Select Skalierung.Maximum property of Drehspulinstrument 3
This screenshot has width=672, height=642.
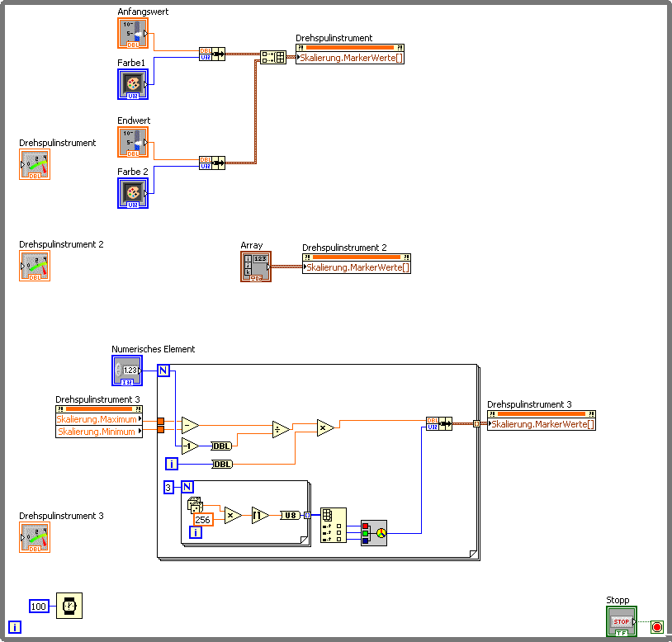click(99, 419)
